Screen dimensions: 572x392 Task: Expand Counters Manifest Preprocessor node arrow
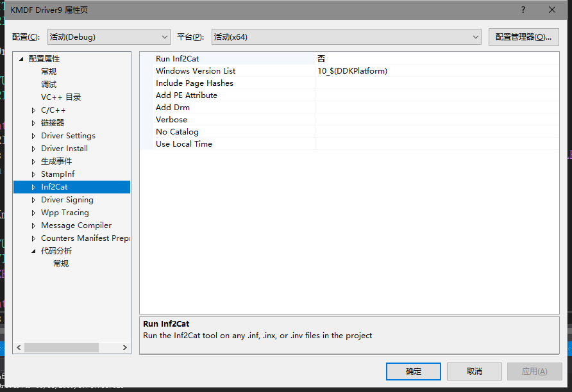pyautogui.click(x=33, y=238)
